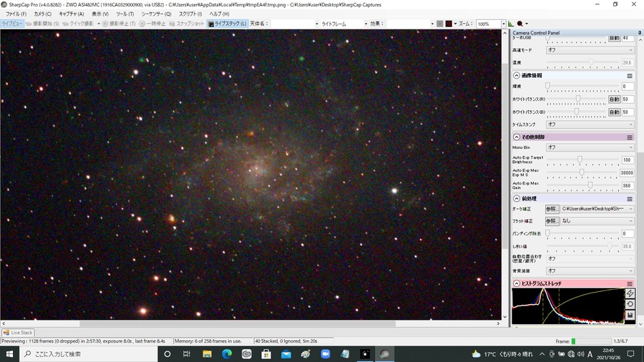Click the バンディング除去 value field
644x362 pixels.
627,233
